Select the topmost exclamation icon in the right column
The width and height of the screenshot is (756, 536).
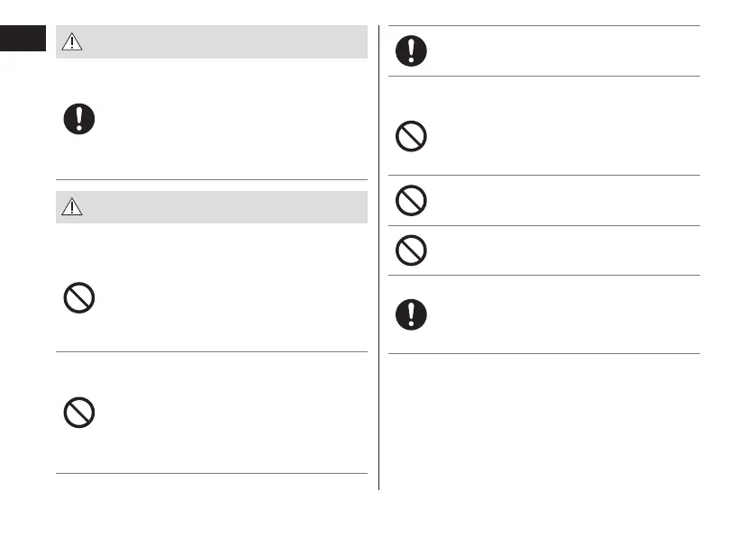[412, 50]
